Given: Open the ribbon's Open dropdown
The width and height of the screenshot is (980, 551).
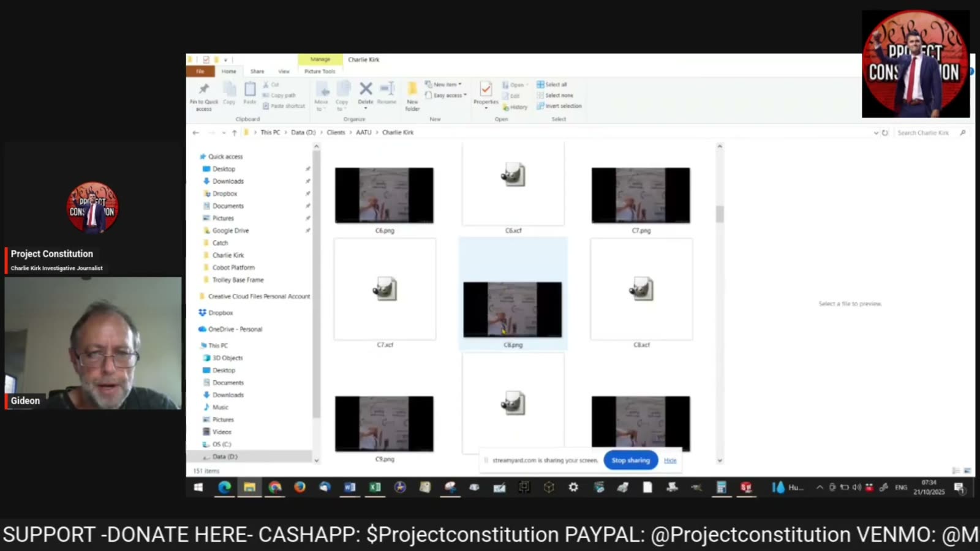Looking at the screenshot, I should (515, 84).
